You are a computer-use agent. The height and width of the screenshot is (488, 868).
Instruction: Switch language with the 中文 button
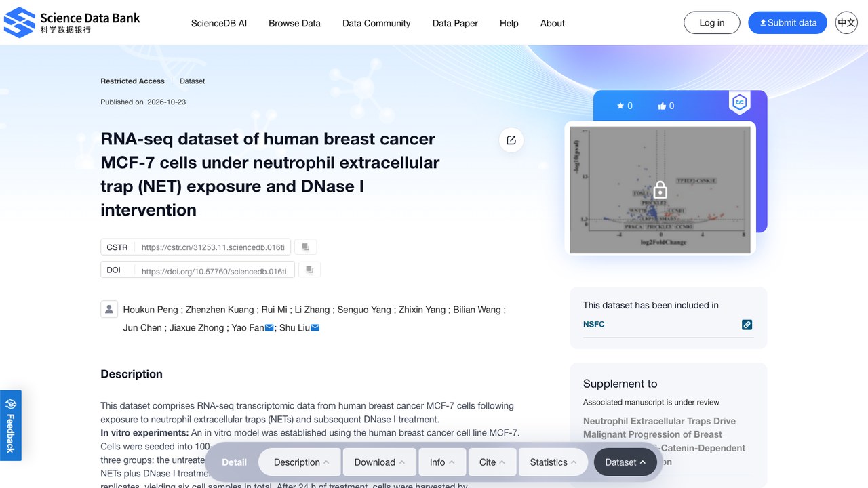coord(846,22)
